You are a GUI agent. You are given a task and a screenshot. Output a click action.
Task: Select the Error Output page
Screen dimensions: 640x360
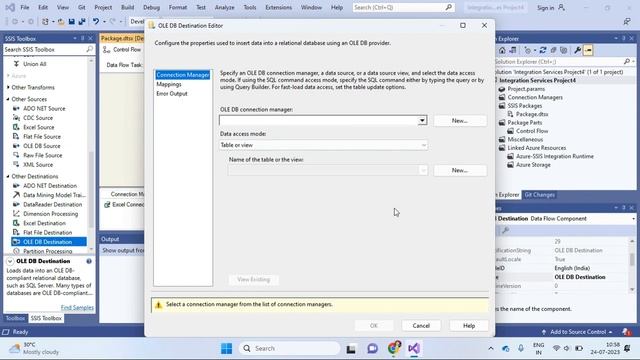click(172, 93)
